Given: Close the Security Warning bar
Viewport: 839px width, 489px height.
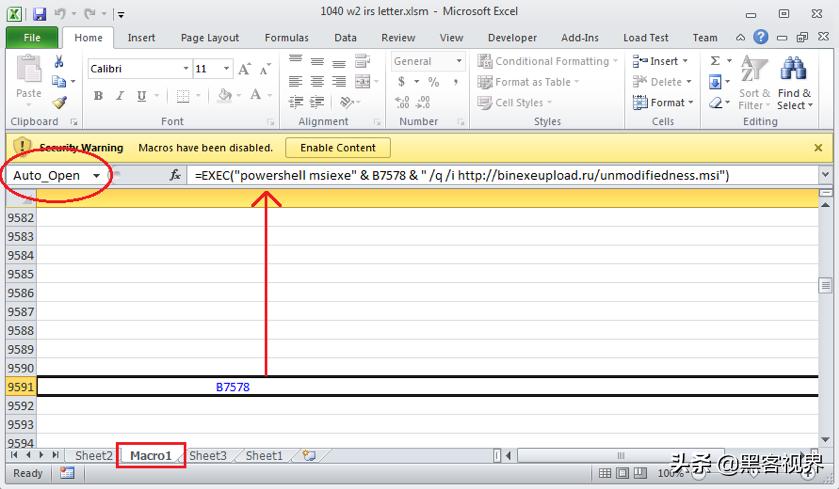Looking at the screenshot, I should pyautogui.click(x=818, y=148).
